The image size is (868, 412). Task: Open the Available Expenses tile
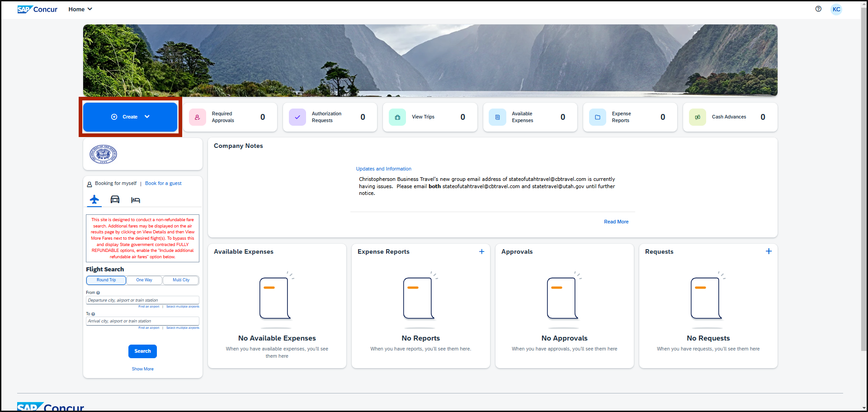[530, 117]
